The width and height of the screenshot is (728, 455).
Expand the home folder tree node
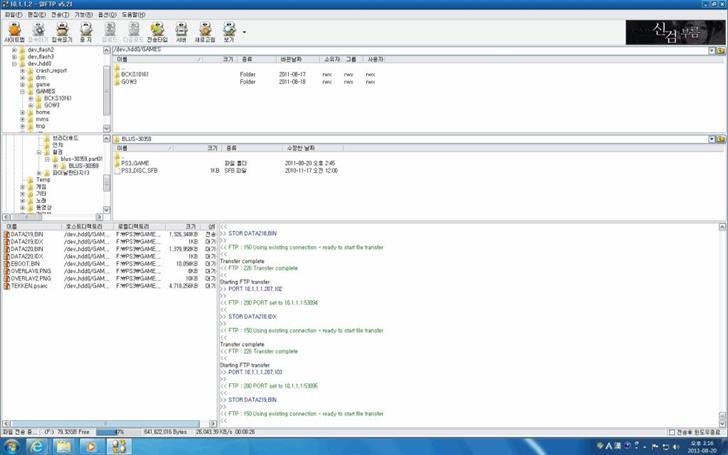(23, 112)
